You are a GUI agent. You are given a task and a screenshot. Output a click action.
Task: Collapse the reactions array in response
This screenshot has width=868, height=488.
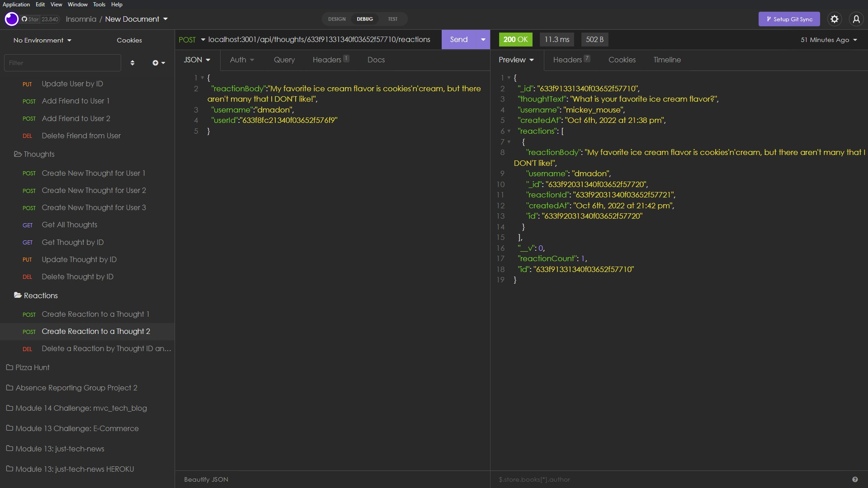tap(509, 131)
